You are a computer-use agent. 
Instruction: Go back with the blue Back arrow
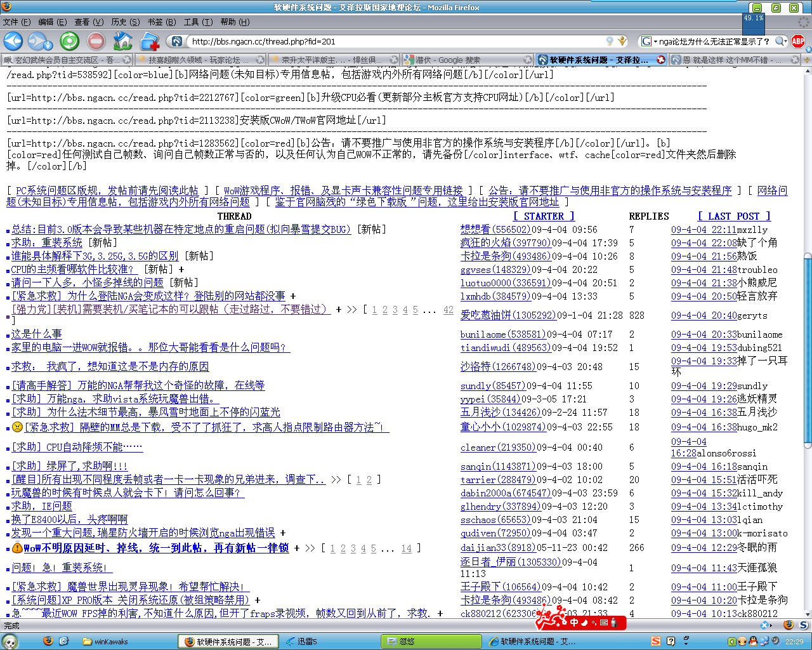pyautogui.click(x=13, y=41)
